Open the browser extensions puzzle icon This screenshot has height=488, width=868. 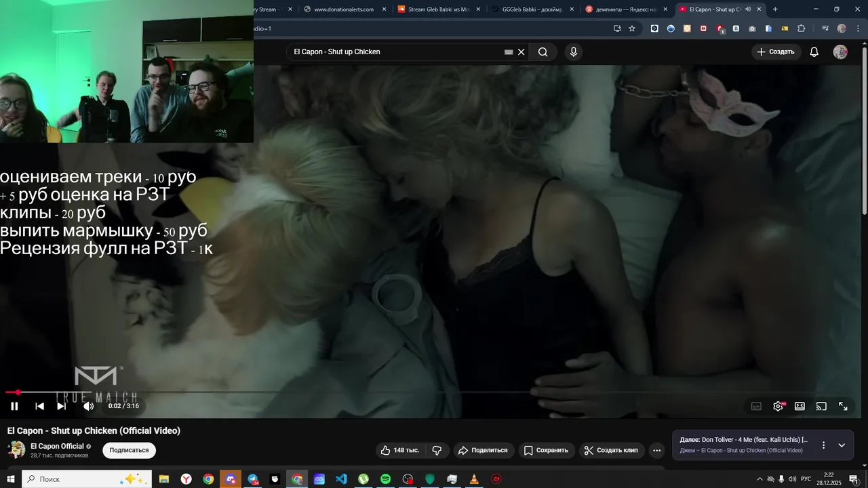(802, 28)
